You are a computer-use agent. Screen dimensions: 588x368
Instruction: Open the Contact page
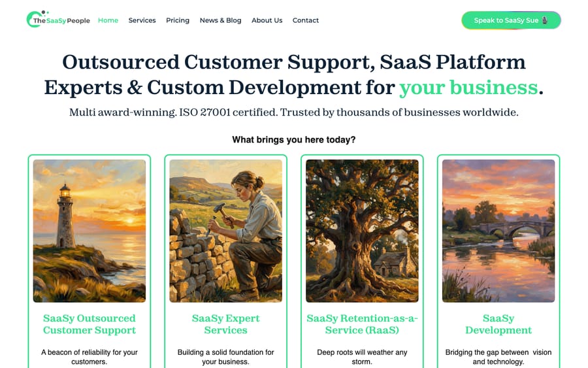pyautogui.click(x=306, y=20)
